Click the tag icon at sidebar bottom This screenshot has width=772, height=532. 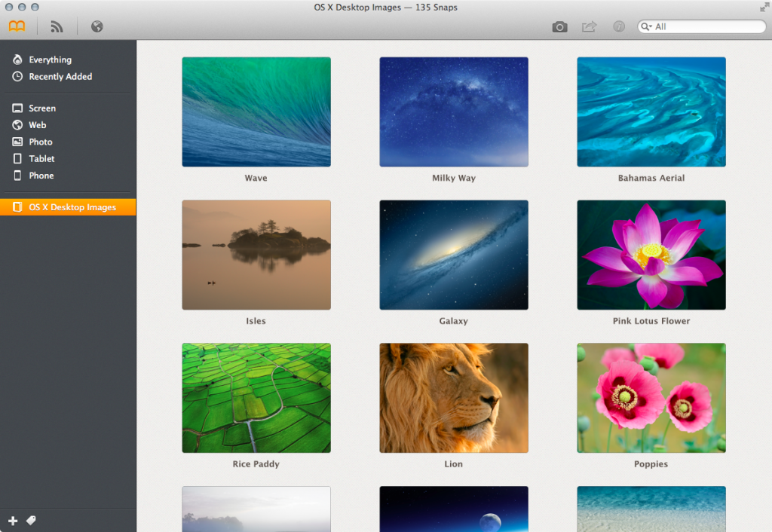(x=31, y=521)
